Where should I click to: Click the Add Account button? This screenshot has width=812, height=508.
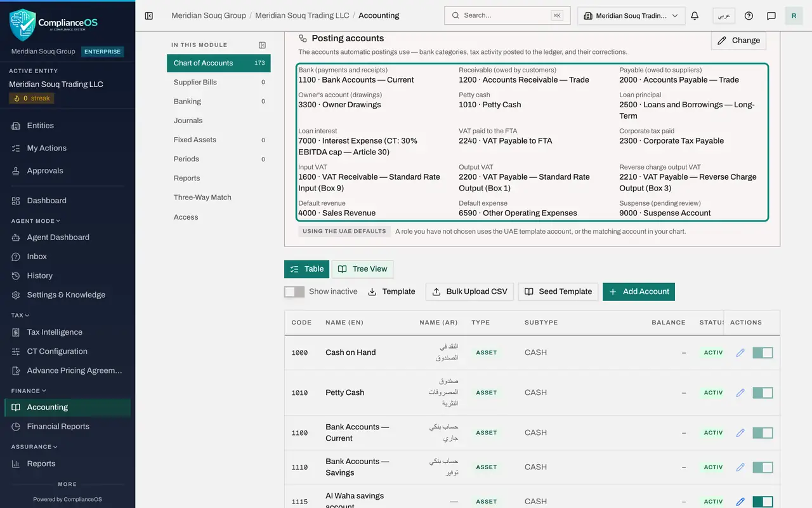pyautogui.click(x=639, y=291)
